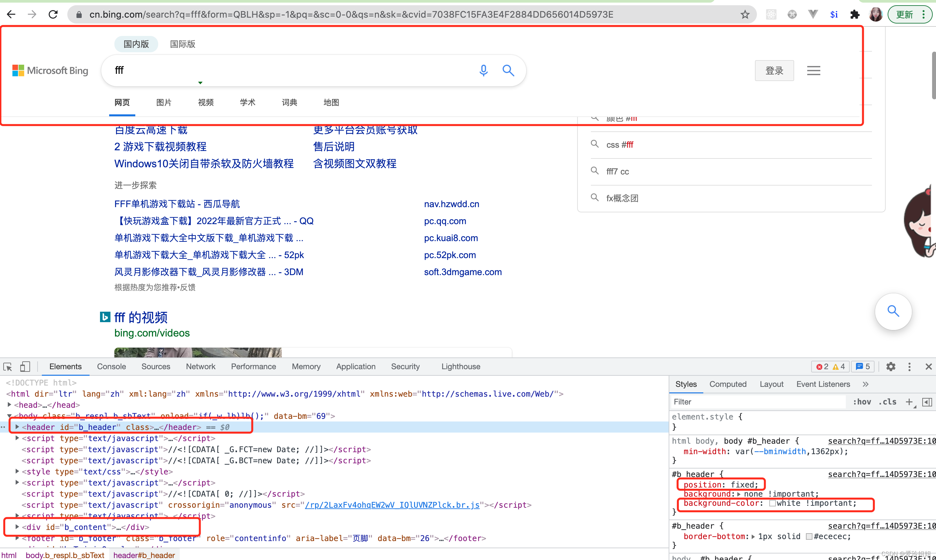The height and width of the screenshot is (560, 936).
Task: Expand the head element node
Action: tap(9, 404)
